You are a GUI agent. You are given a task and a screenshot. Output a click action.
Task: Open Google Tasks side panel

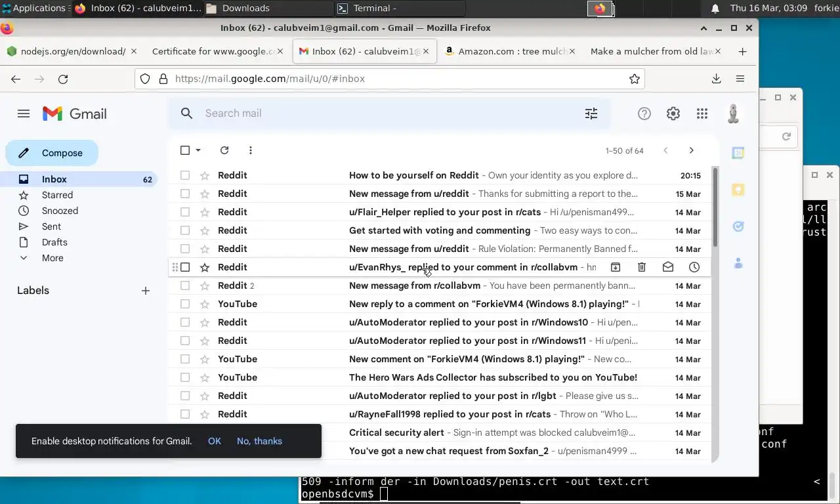pyautogui.click(x=738, y=226)
